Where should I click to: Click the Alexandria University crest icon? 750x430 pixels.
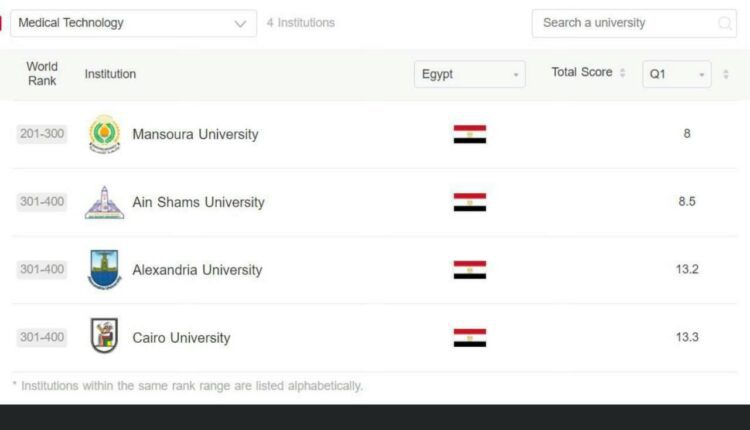[x=104, y=270]
